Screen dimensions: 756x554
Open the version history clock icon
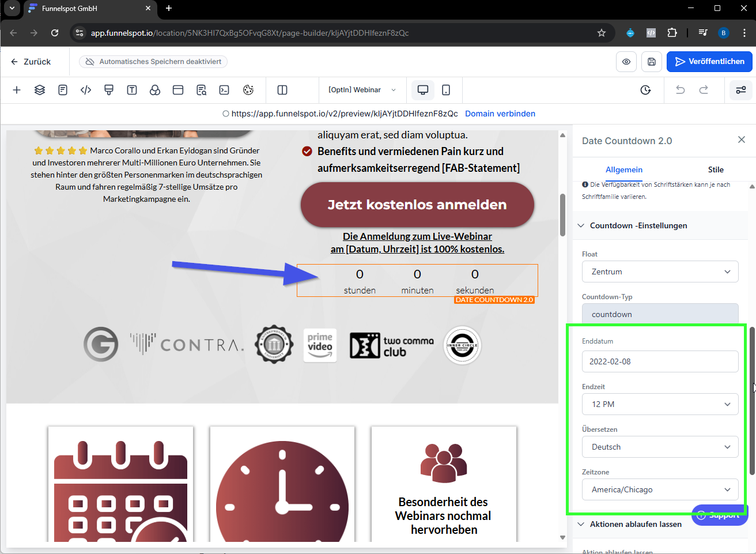tap(645, 90)
